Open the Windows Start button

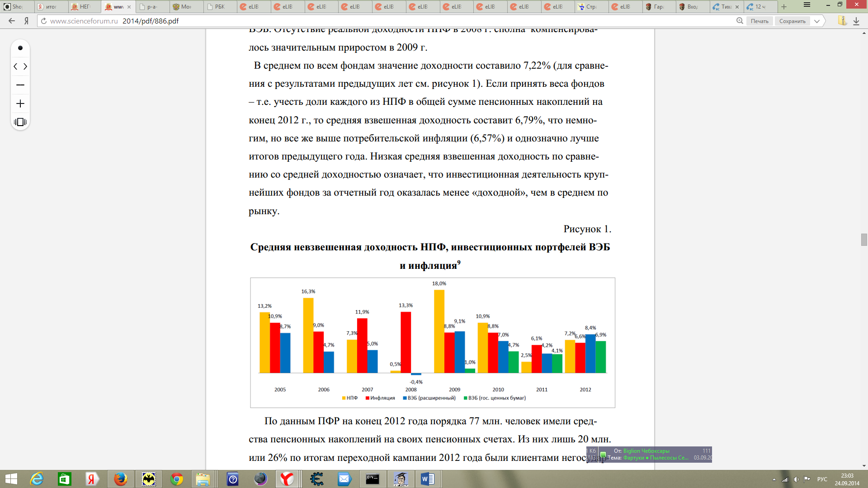coord(11,479)
